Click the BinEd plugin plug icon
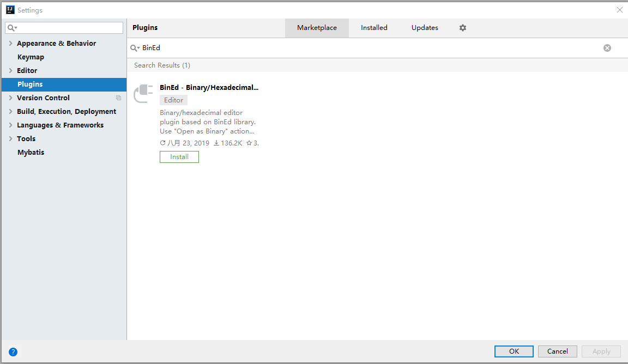 click(143, 94)
